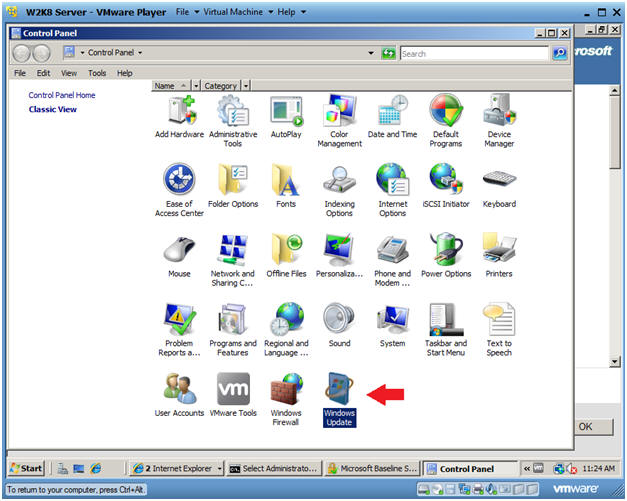Open Administrative Tools
This screenshot has height=501, width=627.
coord(233,121)
